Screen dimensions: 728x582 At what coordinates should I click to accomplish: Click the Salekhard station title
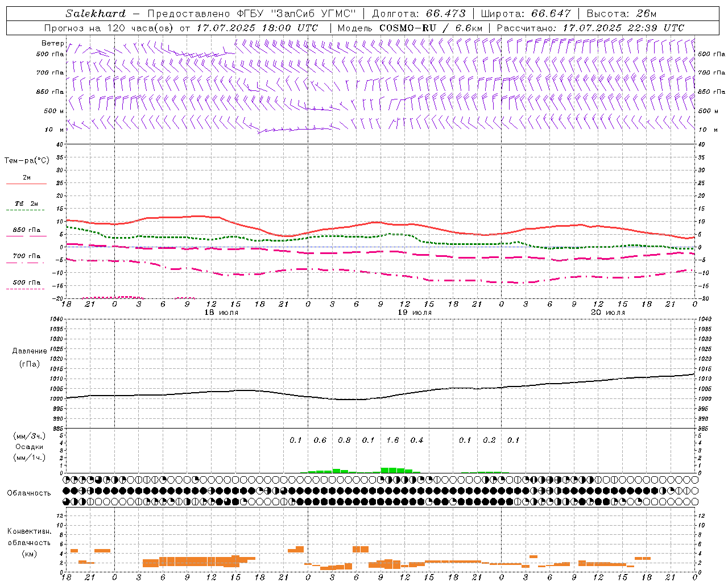click(96, 14)
